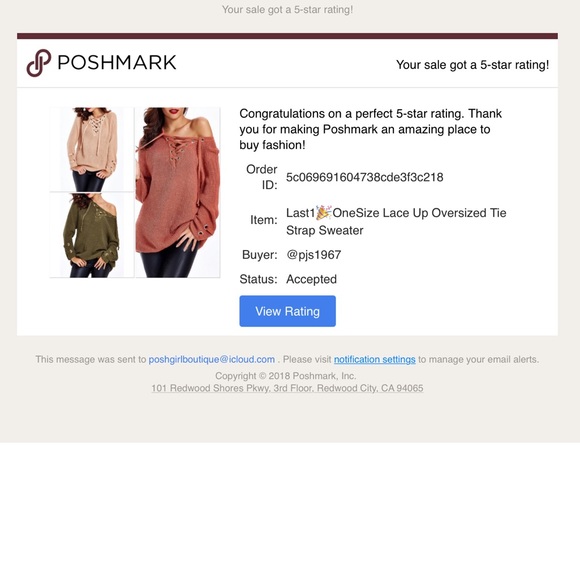Click the item title Lace Up Oversized Sweater
The height and width of the screenshot is (580, 580).
(x=396, y=222)
